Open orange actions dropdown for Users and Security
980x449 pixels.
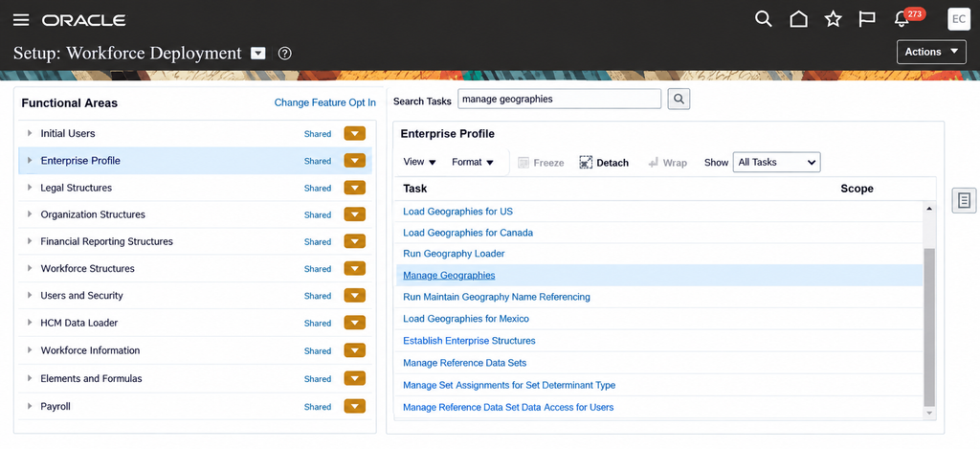(x=354, y=295)
